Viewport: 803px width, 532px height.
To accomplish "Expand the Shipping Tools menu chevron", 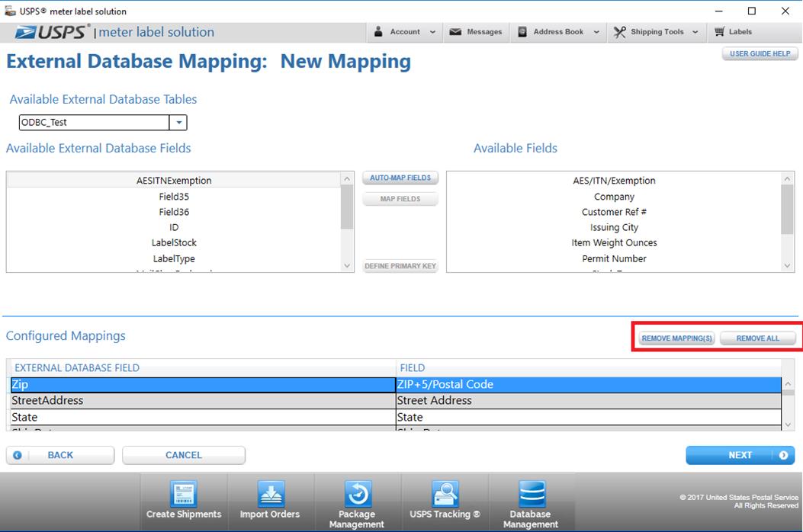I will [x=695, y=32].
